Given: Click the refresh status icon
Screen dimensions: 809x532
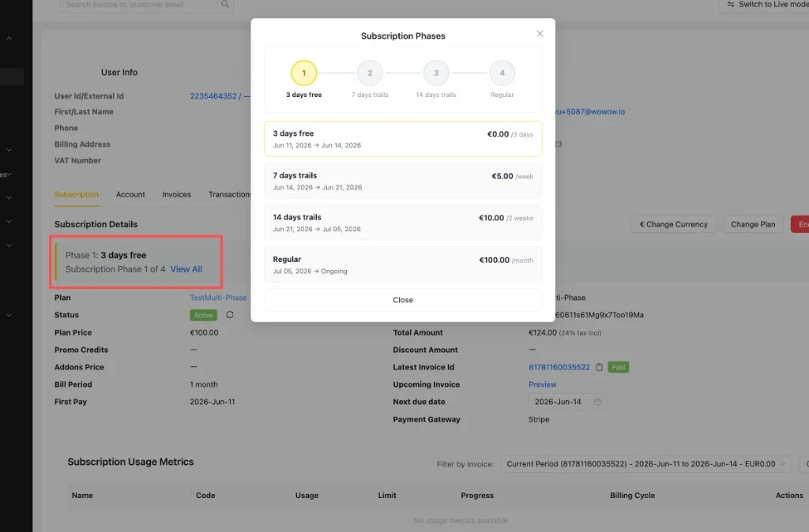Looking at the screenshot, I should [x=230, y=314].
